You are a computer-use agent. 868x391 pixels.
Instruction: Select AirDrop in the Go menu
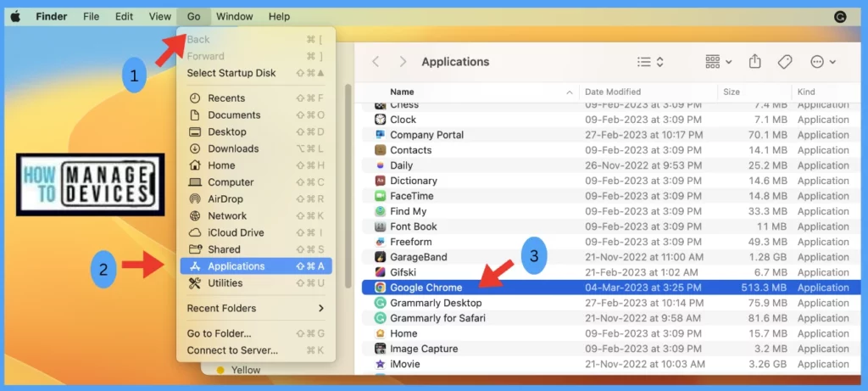pos(255,198)
